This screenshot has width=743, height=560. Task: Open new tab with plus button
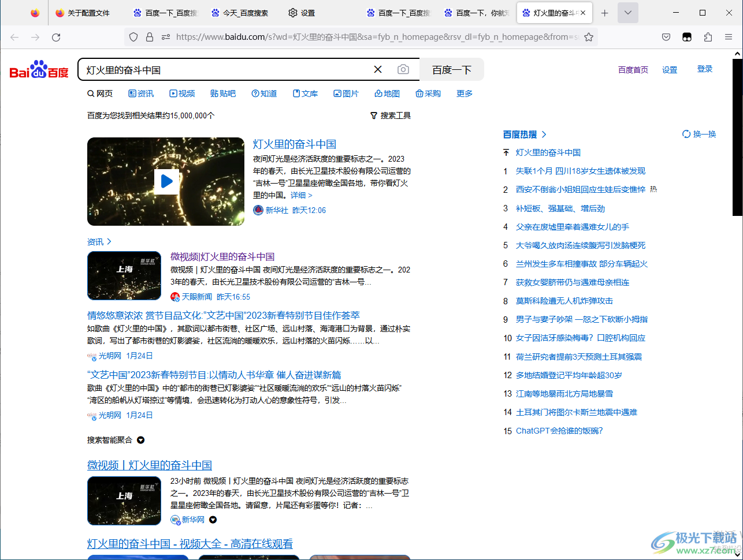604,13
